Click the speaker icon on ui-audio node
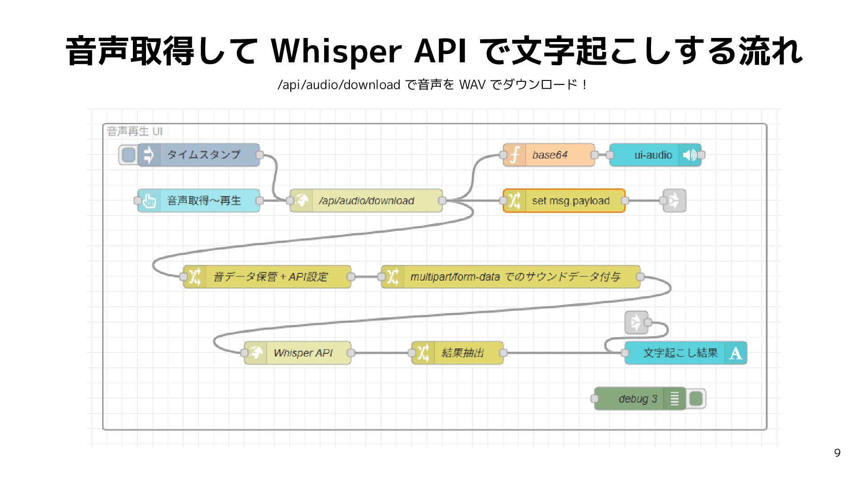Viewport: 868px width, 488px height. pos(689,155)
